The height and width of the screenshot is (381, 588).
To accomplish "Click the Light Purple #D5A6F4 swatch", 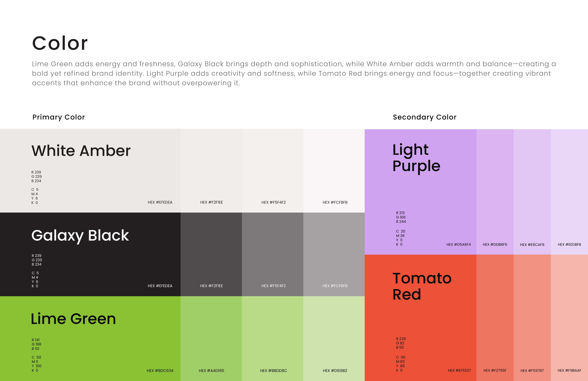I will [x=421, y=192].
